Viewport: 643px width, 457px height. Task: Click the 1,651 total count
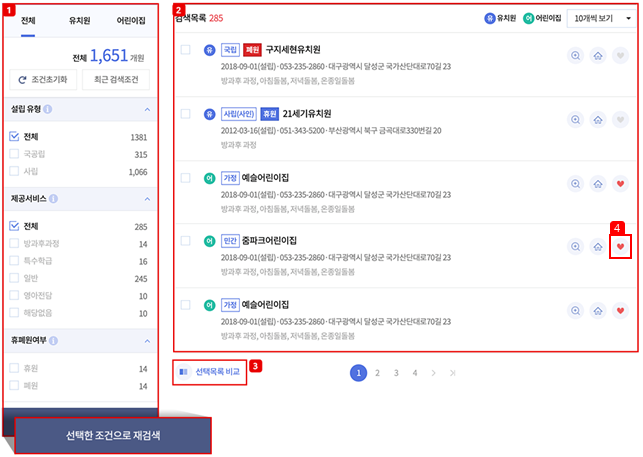[109, 55]
